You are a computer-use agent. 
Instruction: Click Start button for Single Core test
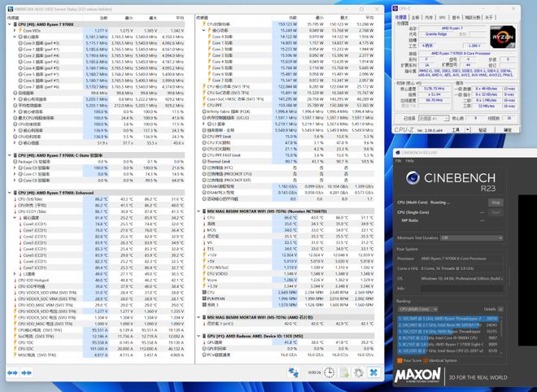coord(496,212)
